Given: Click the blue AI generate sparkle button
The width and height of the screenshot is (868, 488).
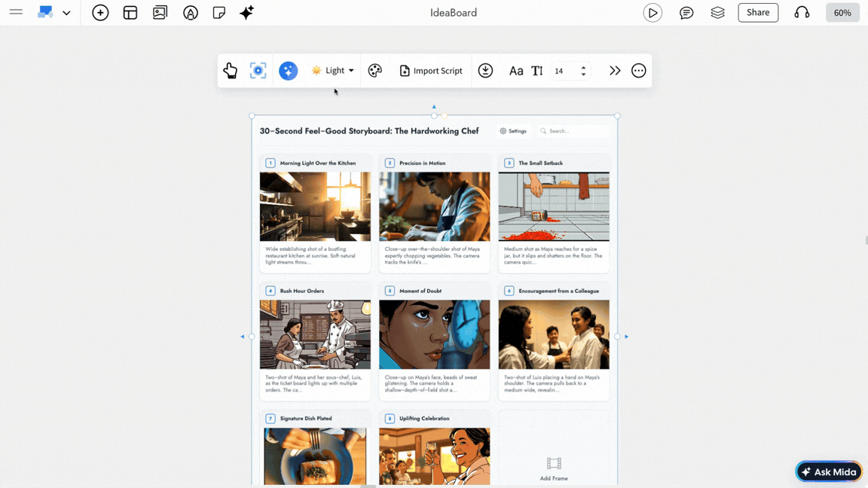Looking at the screenshot, I should click(x=288, y=71).
